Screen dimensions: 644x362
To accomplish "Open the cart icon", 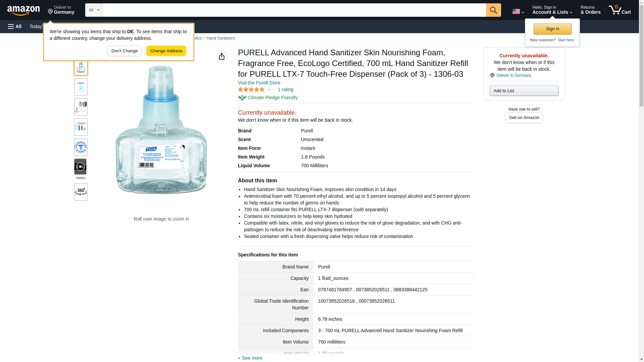I will (x=620, y=10).
